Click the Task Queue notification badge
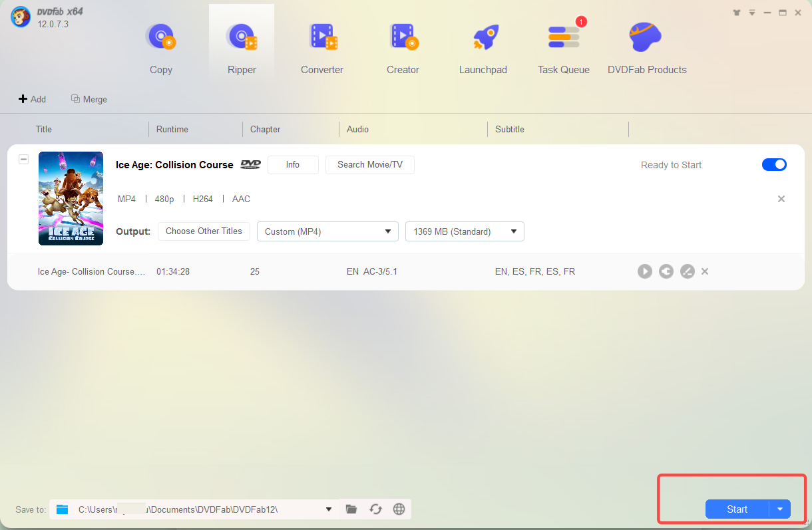The image size is (812, 530). [581, 22]
